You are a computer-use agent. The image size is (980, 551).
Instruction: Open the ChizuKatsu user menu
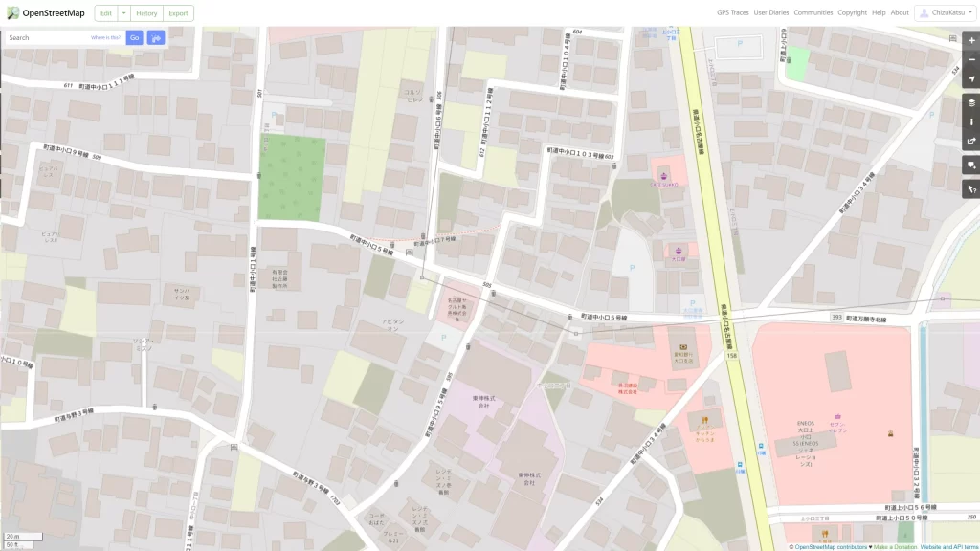coord(945,13)
